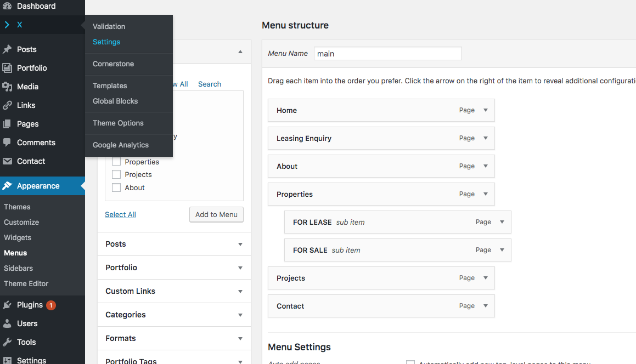Screen dimensions: 636x364
Task: Click the Tools wrench icon
Action: [x=7, y=342]
